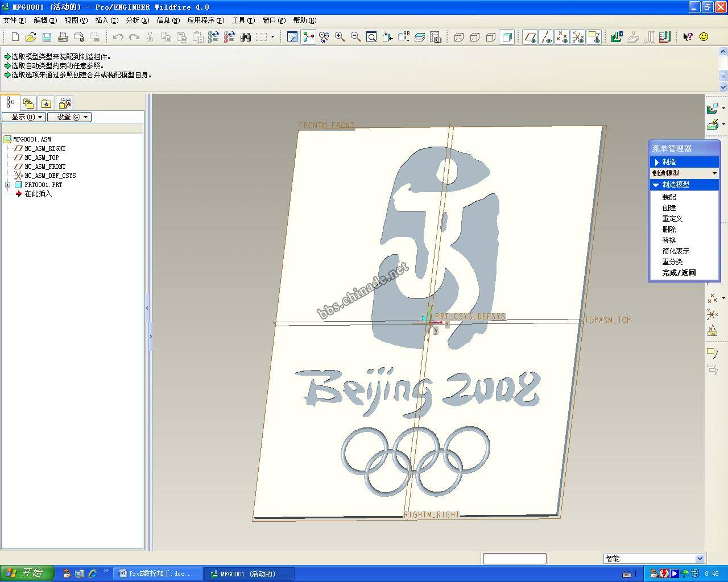Switch to ProE数控加工.doc taskbar window

tap(158, 573)
